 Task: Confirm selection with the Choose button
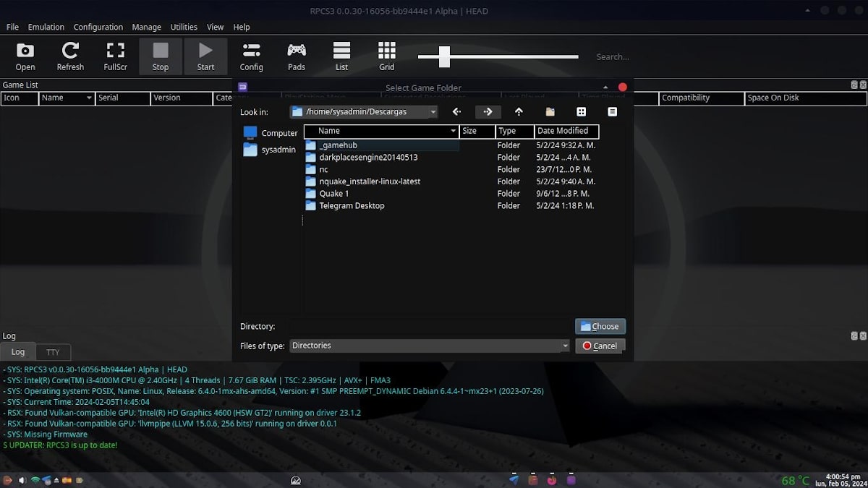point(600,326)
